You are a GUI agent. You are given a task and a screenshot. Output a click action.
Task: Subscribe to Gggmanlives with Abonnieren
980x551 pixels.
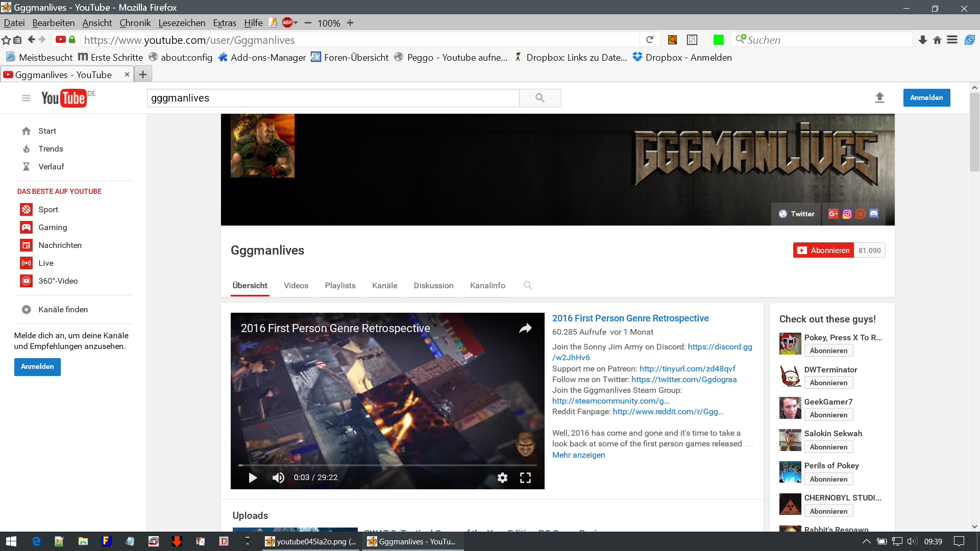pyautogui.click(x=823, y=250)
